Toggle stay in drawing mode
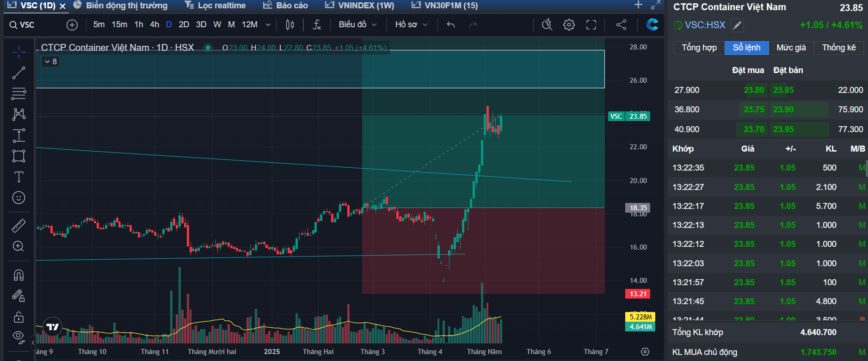868x361 pixels. [19, 296]
